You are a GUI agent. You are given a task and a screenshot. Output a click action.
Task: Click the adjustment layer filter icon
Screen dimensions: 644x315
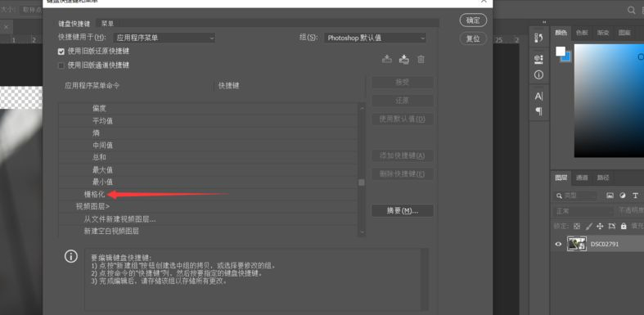click(x=623, y=196)
